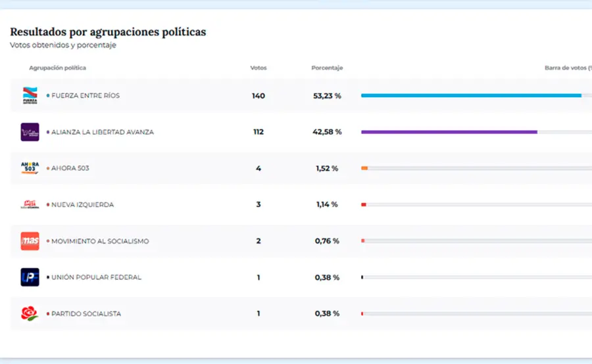Click the orange Ahora 503 vote bar
The image size is (592, 364).
(x=364, y=168)
